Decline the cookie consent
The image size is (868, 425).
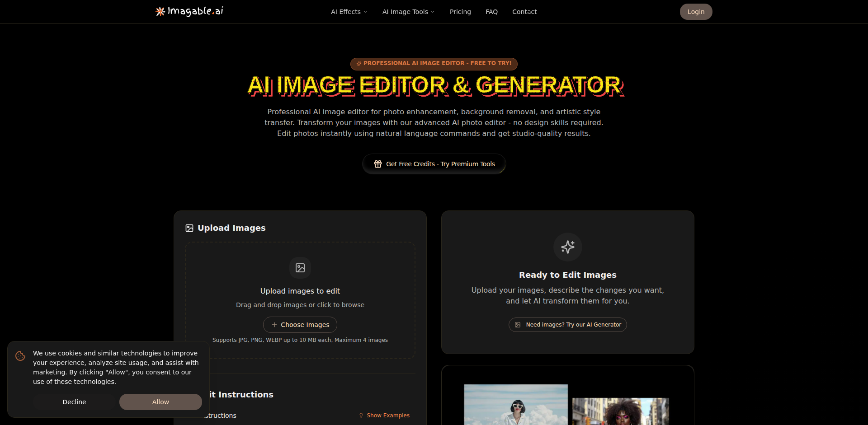point(74,402)
